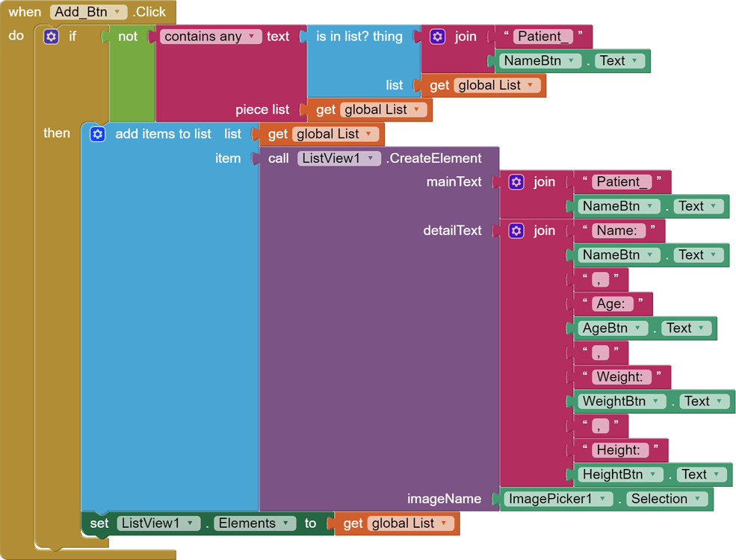Click the 'is in list? thing' block
The image size is (736, 560).
coord(359,37)
